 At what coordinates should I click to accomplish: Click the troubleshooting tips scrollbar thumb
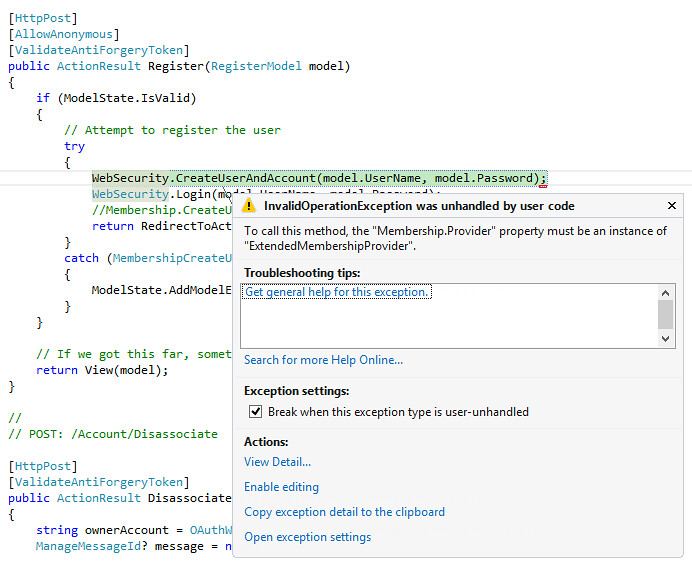point(666,314)
